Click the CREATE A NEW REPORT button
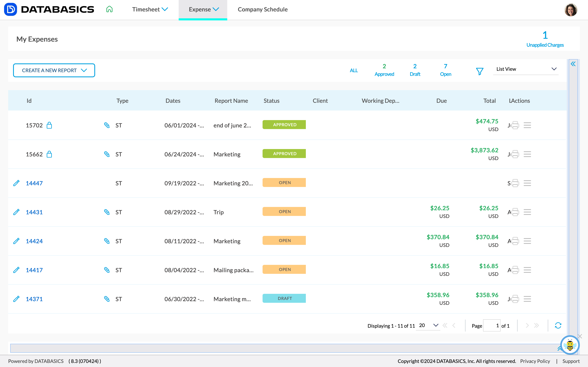The image size is (588, 367). tap(54, 70)
